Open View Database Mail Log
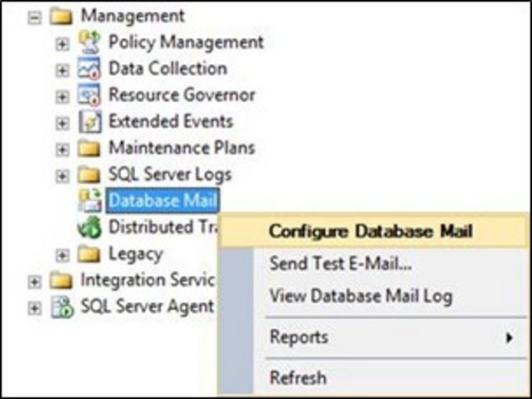The width and height of the screenshot is (532, 399). coord(361,296)
